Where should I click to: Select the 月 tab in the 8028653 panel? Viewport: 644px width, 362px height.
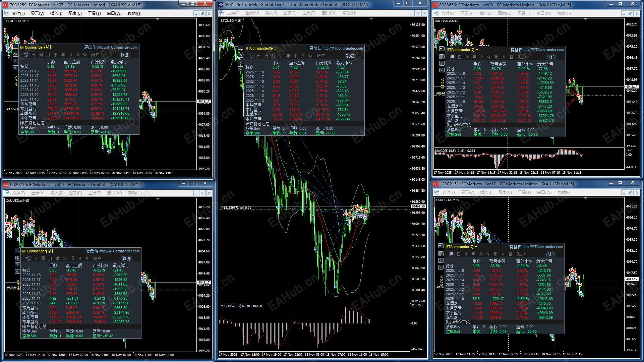tap(474, 57)
